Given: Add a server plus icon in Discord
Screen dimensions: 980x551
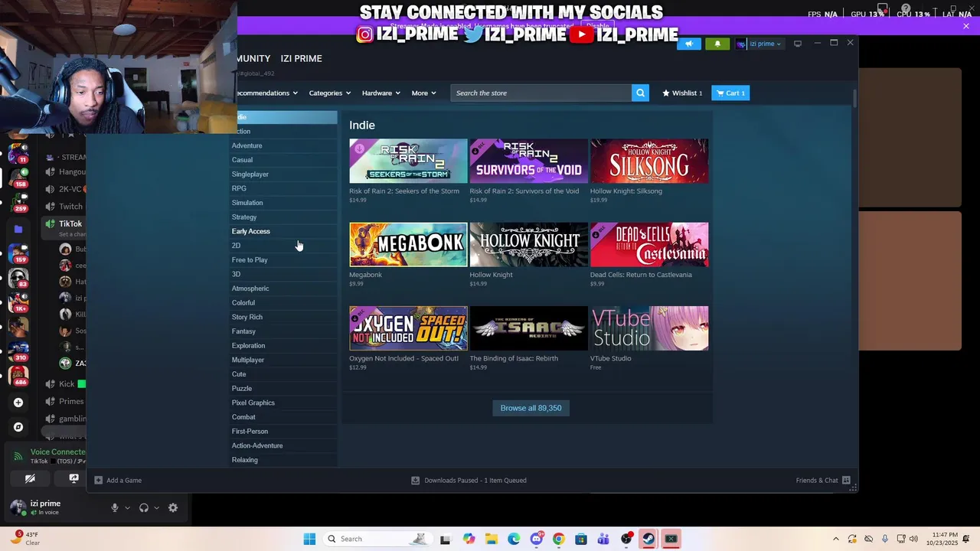Looking at the screenshot, I should [x=18, y=403].
